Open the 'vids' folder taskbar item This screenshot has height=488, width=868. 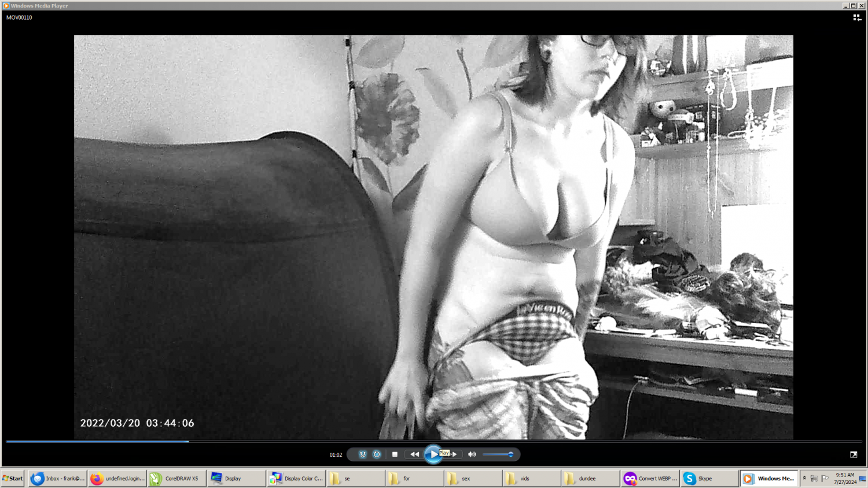click(531, 478)
